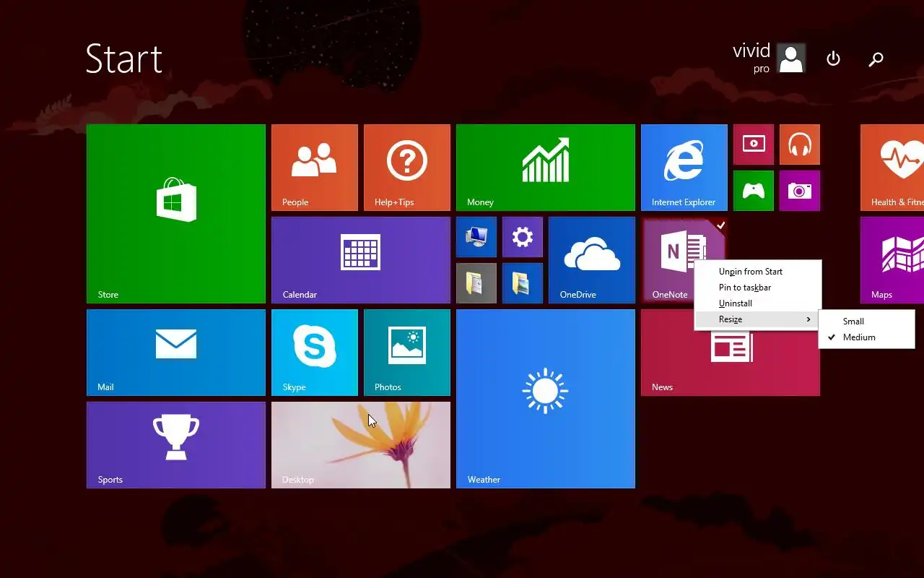Open the small Music headphones tile
The height and width of the screenshot is (578, 924).
point(800,144)
